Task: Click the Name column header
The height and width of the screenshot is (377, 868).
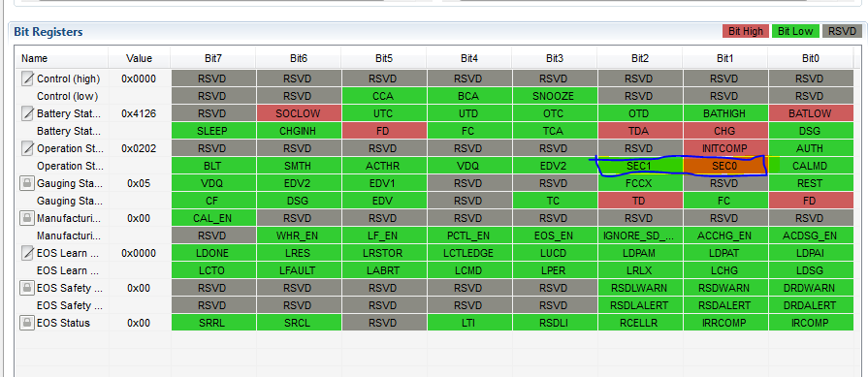Action: click(62, 58)
